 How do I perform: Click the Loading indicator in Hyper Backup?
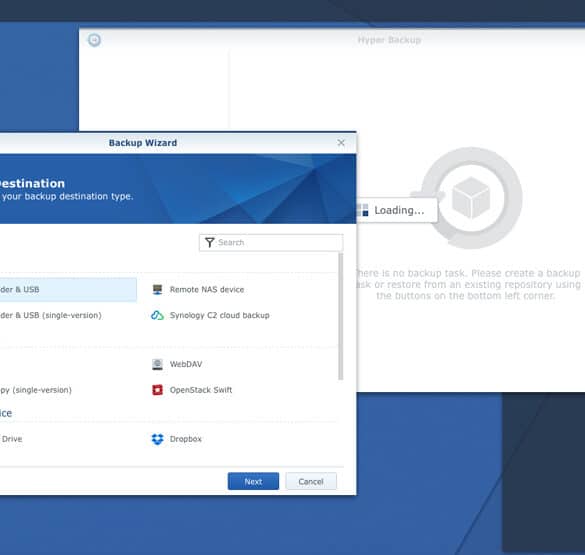coord(397,210)
